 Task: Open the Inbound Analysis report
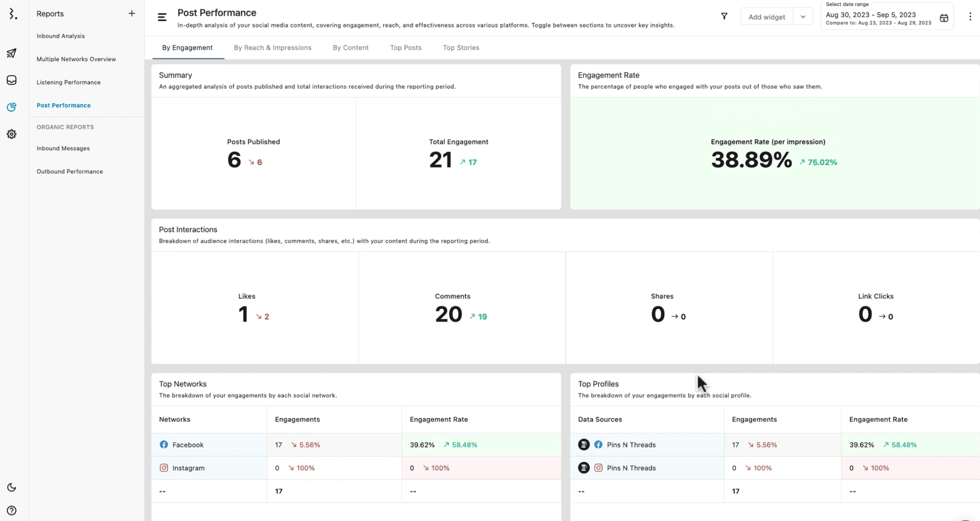61,36
